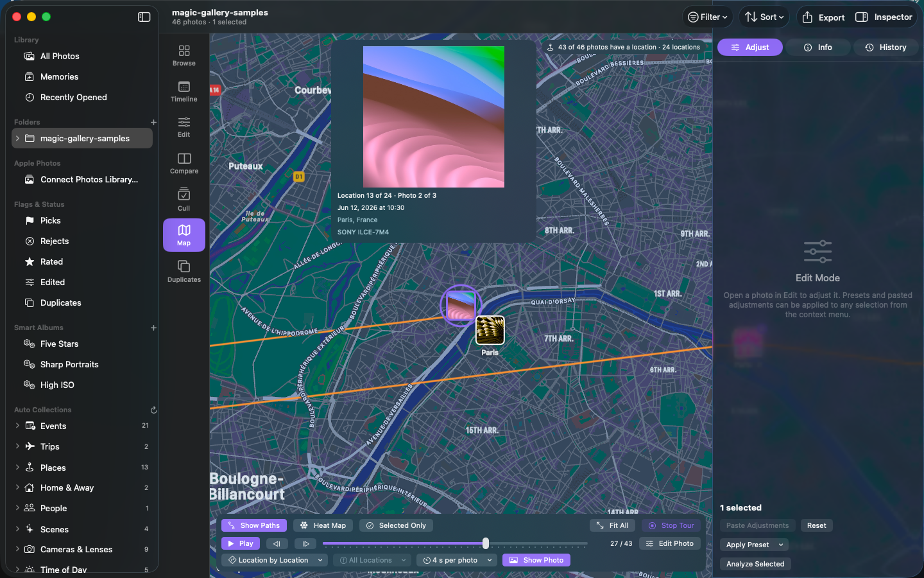
Task: Open the Duplicates tool in toolbar
Action: pos(184,271)
